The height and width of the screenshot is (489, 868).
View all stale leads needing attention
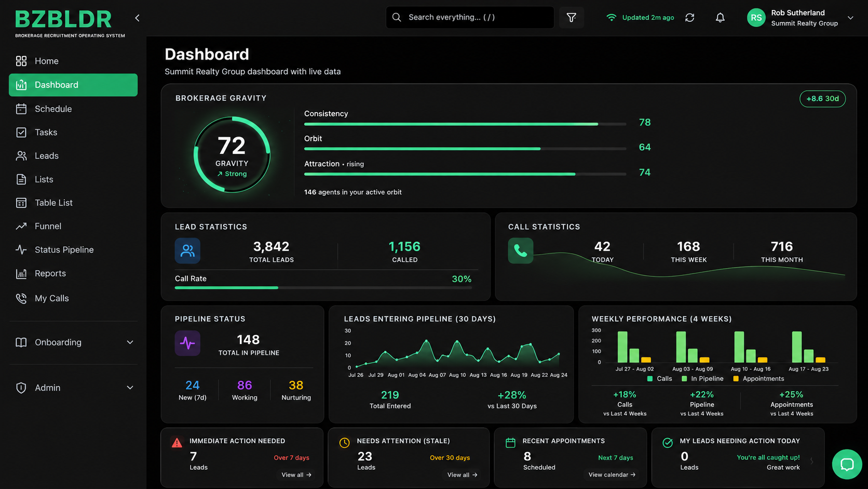pyautogui.click(x=462, y=475)
